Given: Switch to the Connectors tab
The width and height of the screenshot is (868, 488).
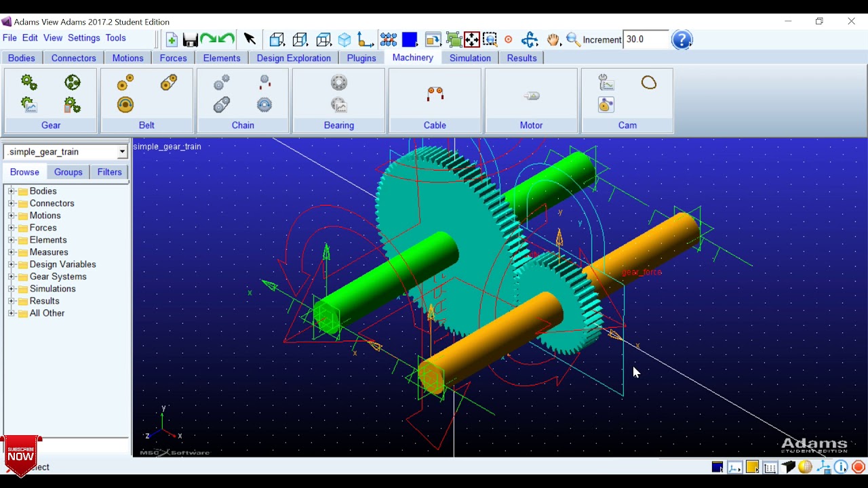Looking at the screenshot, I should coord(74,58).
